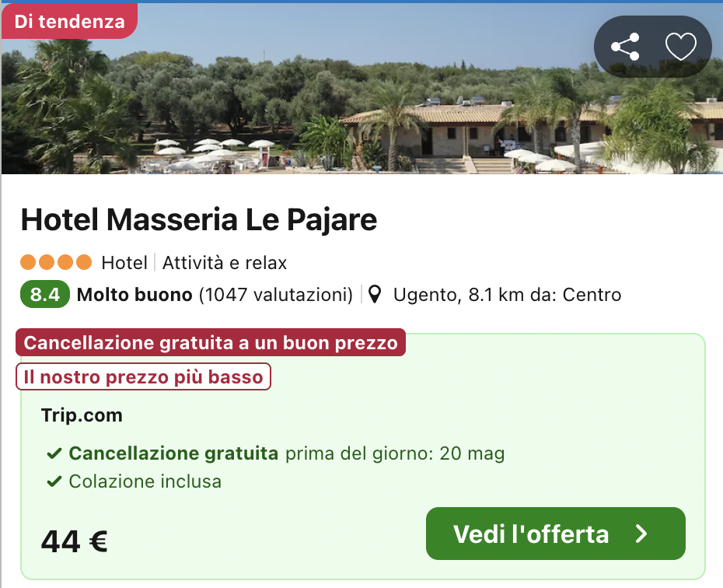Click Cancellazione gratuita a un buon prezzo banner
Image resolution: width=723 pixels, height=588 pixels.
point(211,343)
